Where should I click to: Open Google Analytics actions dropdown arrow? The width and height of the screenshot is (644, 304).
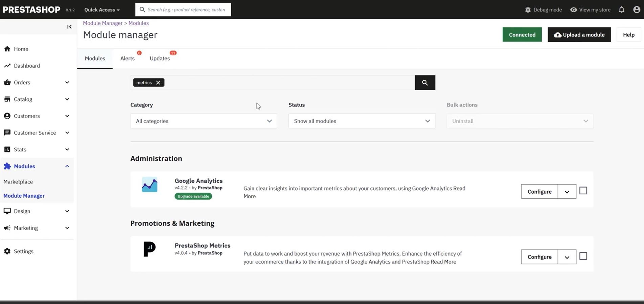point(567,192)
